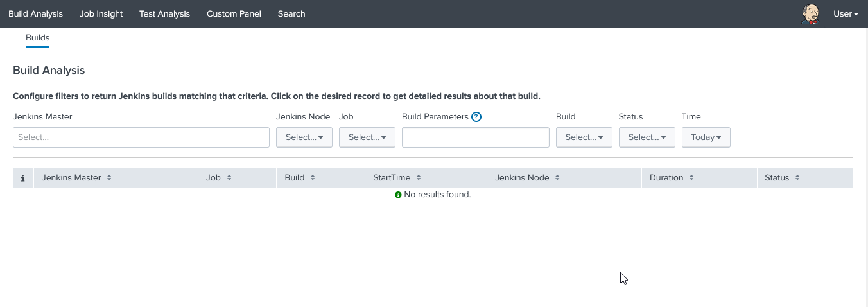Open the Job Insight menu

[101, 14]
